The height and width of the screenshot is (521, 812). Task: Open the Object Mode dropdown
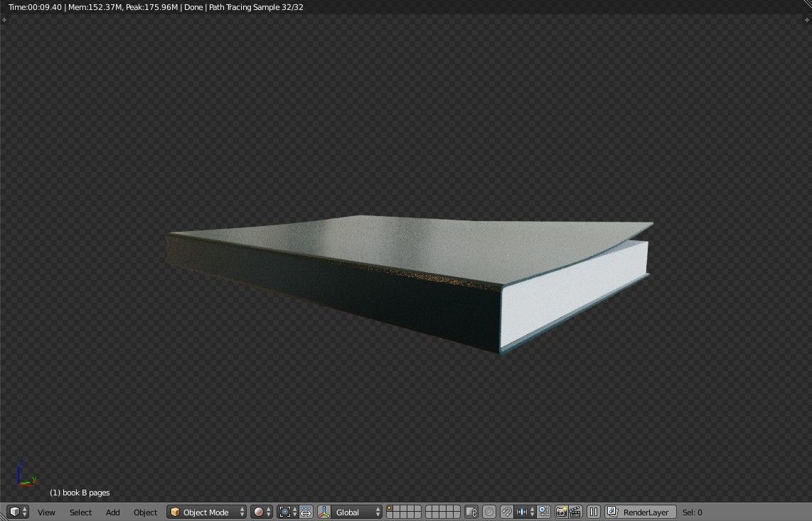click(x=207, y=512)
